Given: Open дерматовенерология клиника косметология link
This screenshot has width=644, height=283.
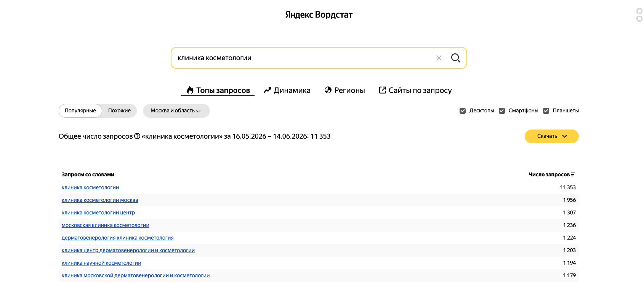Looking at the screenshot, I should pyautogui.click(x=118, y=238).
